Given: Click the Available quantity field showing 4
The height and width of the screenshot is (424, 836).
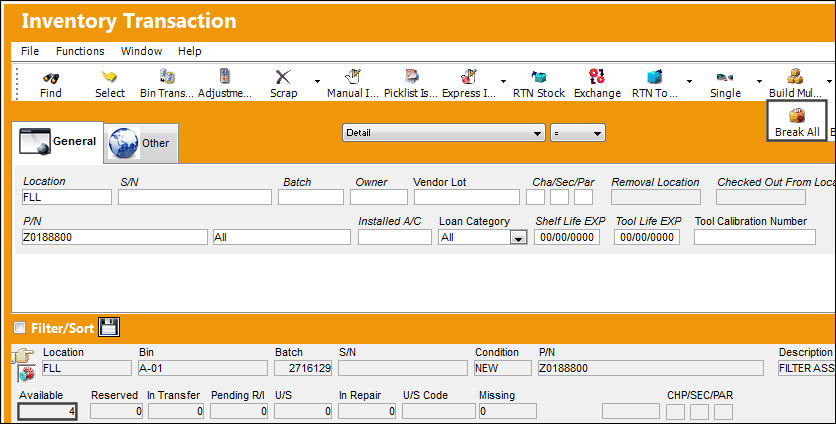Looking at the screenshot, I should tap(47, 411).
